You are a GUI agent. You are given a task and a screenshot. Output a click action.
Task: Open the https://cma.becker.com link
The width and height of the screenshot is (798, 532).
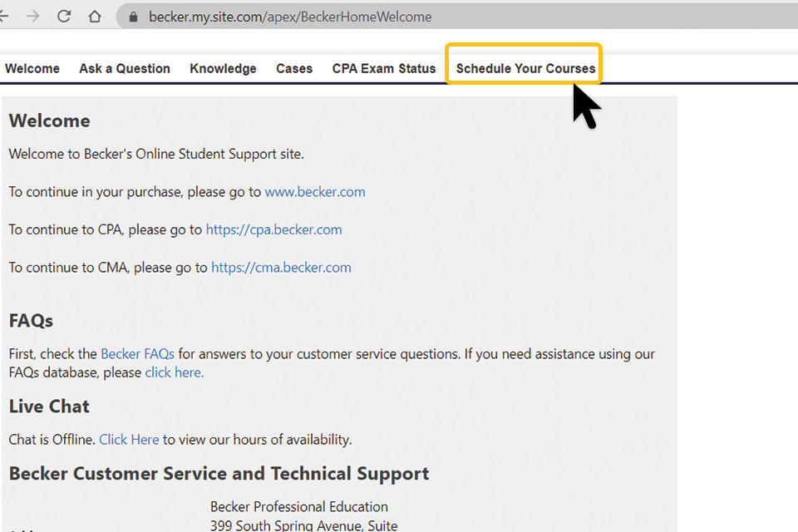pos(281,268)
